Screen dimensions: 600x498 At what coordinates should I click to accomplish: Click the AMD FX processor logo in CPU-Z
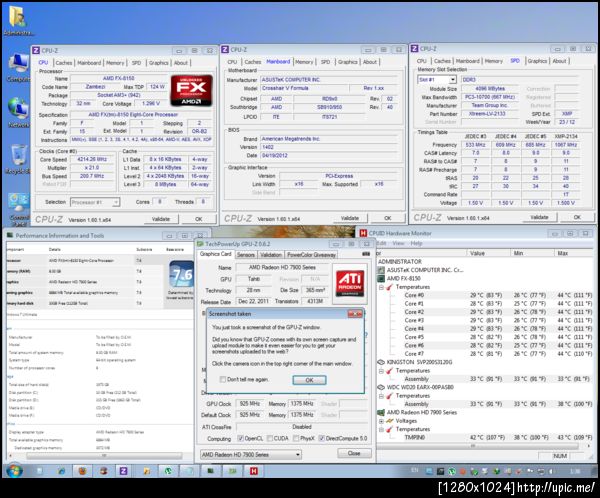click(x=191, y=90)
